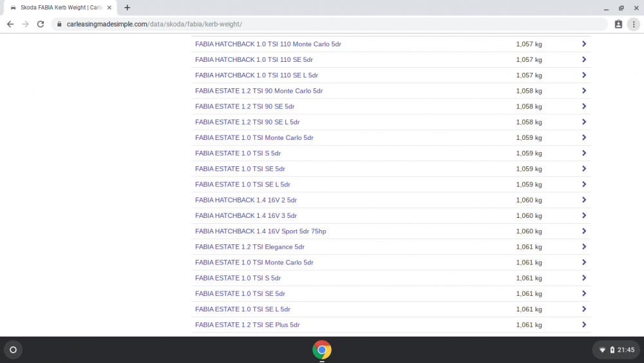644x363 pixels.
Task: Click chevron for ESTATE 1.2 TSI 90 Monte Carlo
Action: [584, 91]
